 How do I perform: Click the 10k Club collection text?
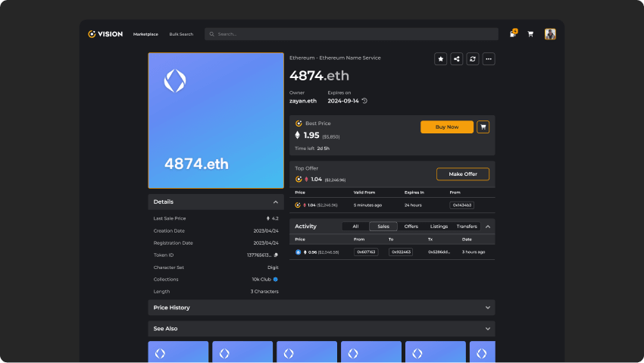tap(261, 279)
